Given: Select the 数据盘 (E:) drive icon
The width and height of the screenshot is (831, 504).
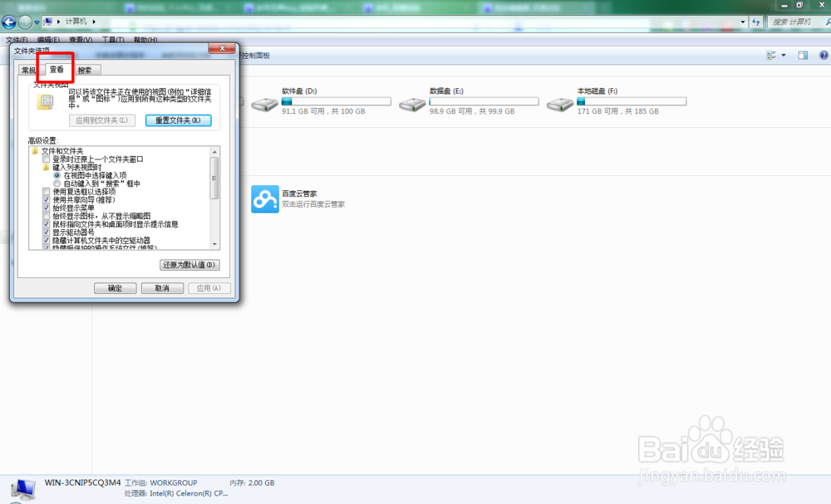Looking at the screenshot, I should pyautogui.click(x=412, y=104).
